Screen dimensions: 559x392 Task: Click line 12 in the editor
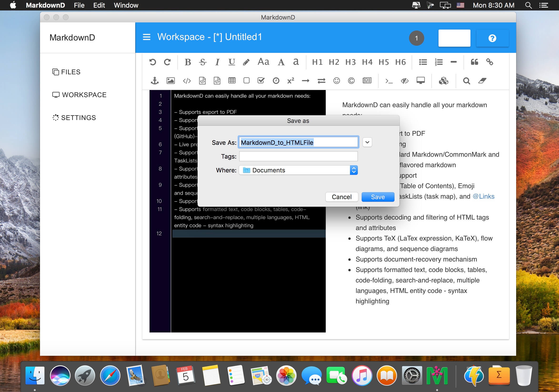[249, 233]
